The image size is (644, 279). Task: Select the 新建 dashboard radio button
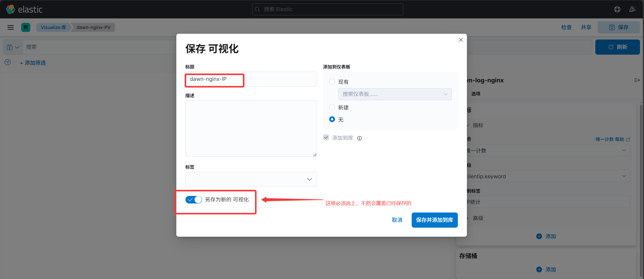332,107
